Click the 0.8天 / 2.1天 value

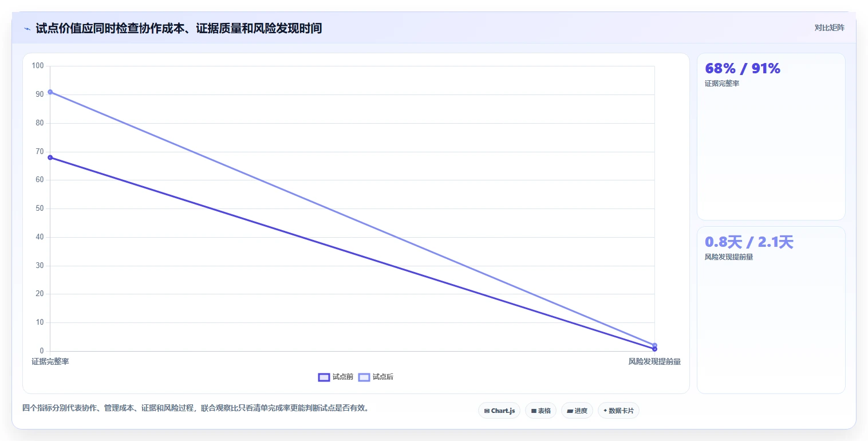(749, 242)
